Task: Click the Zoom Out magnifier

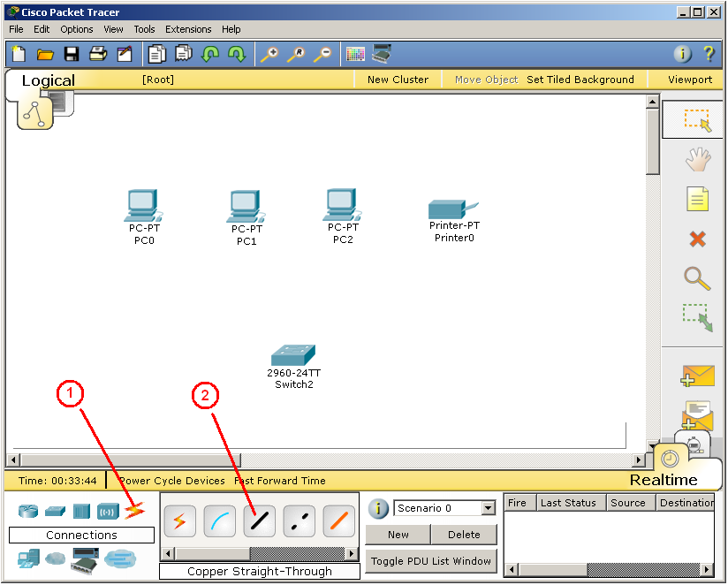Action: (x=322, y=54)
